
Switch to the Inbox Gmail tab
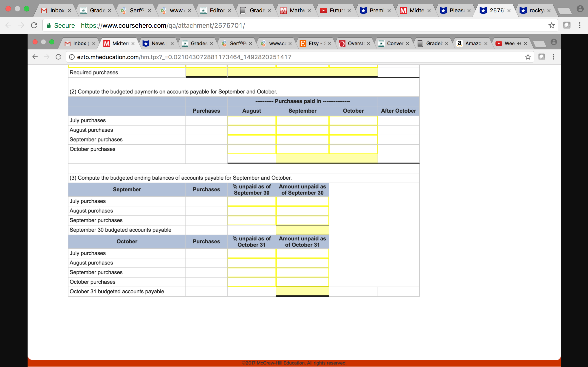click(56, 11)
